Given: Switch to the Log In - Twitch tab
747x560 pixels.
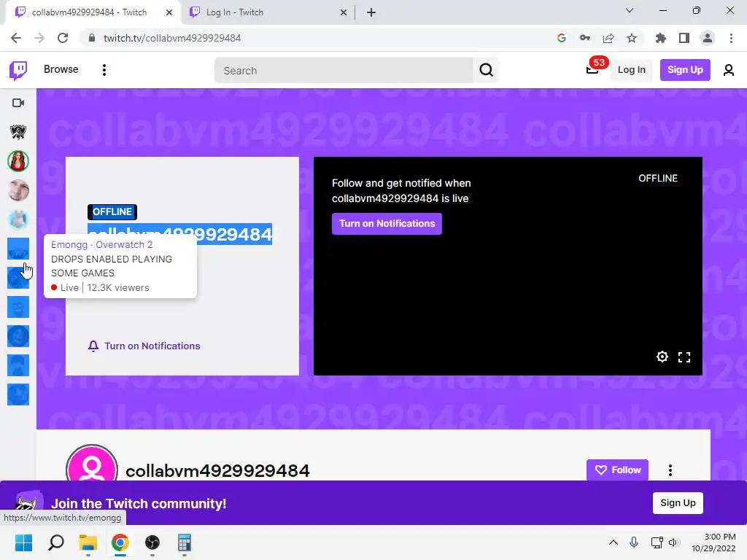Looking at the screenshot, I should tap(268, 12).
